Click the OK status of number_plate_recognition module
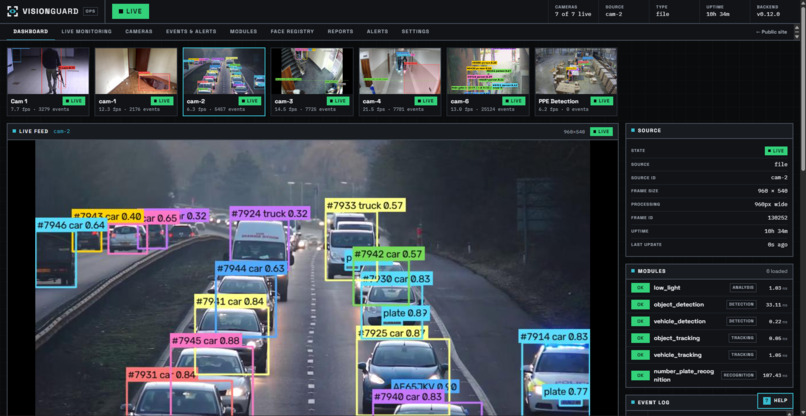This screenshot has height=416, width=806. (x=640, y=375)
